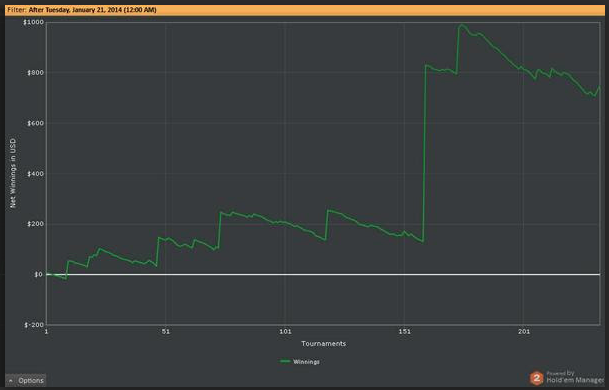This screenshot has width=609, height=390.
Task: Click the $800 y-axis label
Action: [x=35, y=73]
